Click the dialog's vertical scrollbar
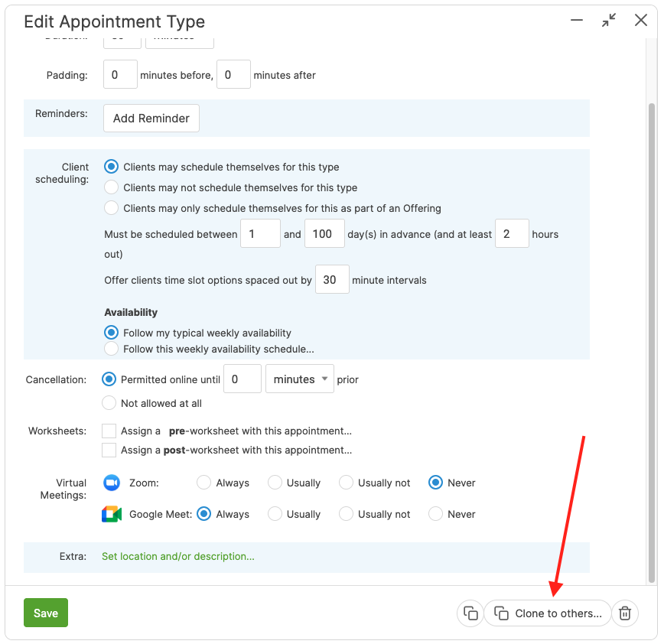 coord(652,337)
